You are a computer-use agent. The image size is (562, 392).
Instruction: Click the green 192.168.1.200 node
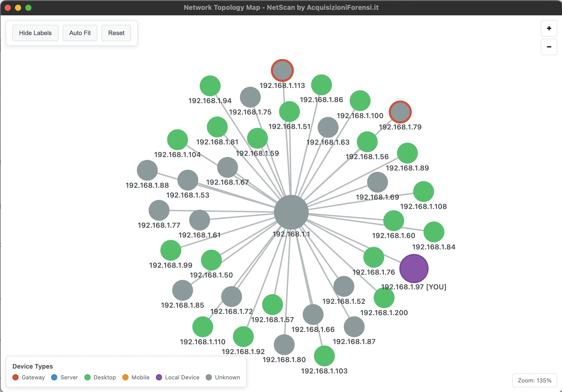[384, 298]
